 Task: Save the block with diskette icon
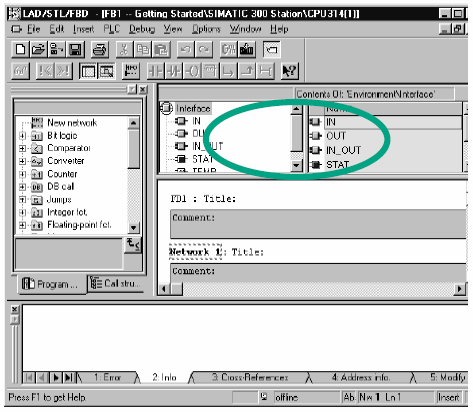click(x=75, y=50)
